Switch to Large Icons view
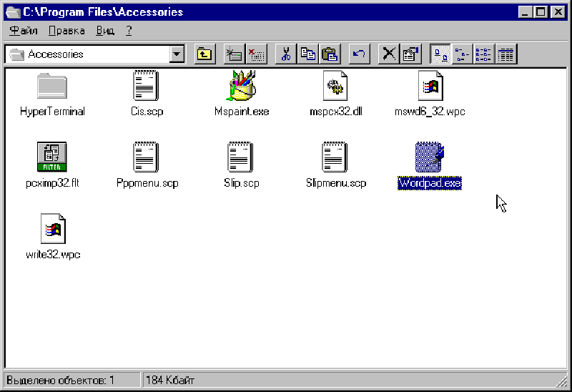The width and height of the screenshot is (572, 392). 440,54
